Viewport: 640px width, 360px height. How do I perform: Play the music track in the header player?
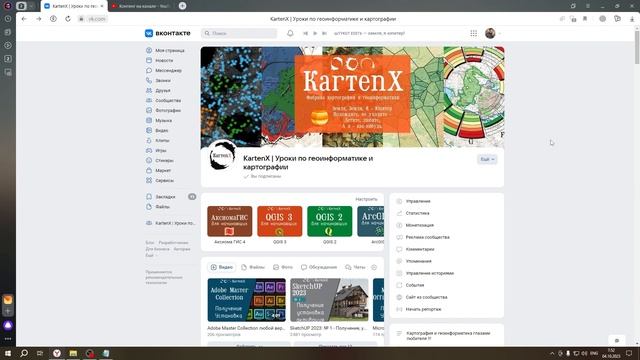point(315,33)
